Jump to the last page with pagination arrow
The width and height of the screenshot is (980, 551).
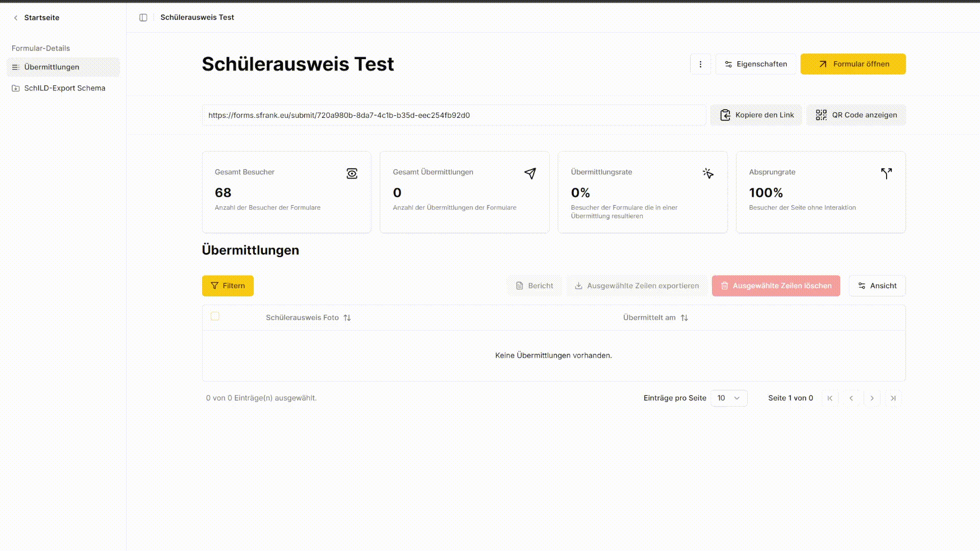click(893, 398)
